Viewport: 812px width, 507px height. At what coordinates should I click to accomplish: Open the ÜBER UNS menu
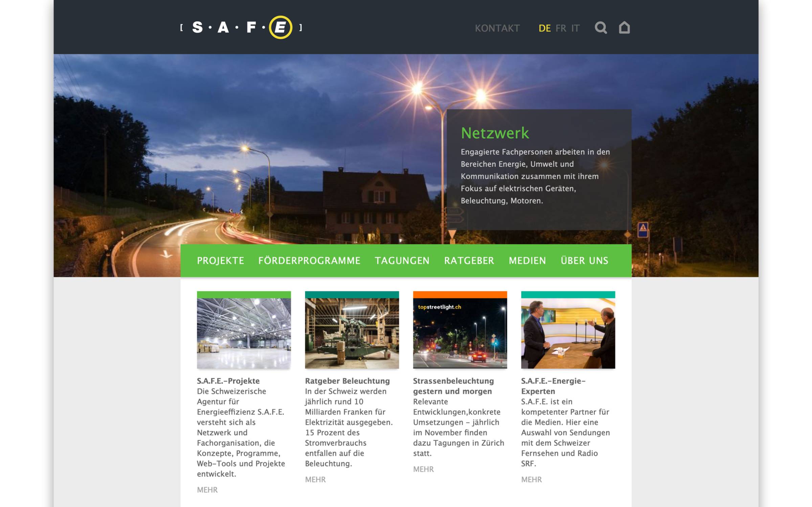[584, 260]
